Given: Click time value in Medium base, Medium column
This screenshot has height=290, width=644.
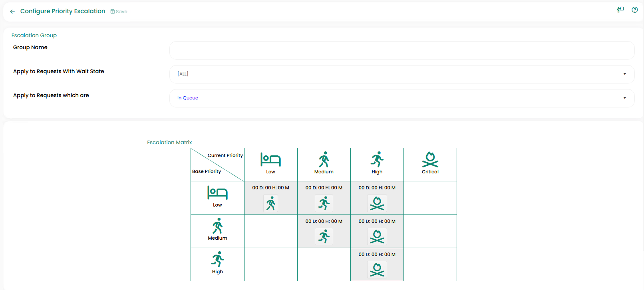Looking at the screenshot, I should 324,221.
